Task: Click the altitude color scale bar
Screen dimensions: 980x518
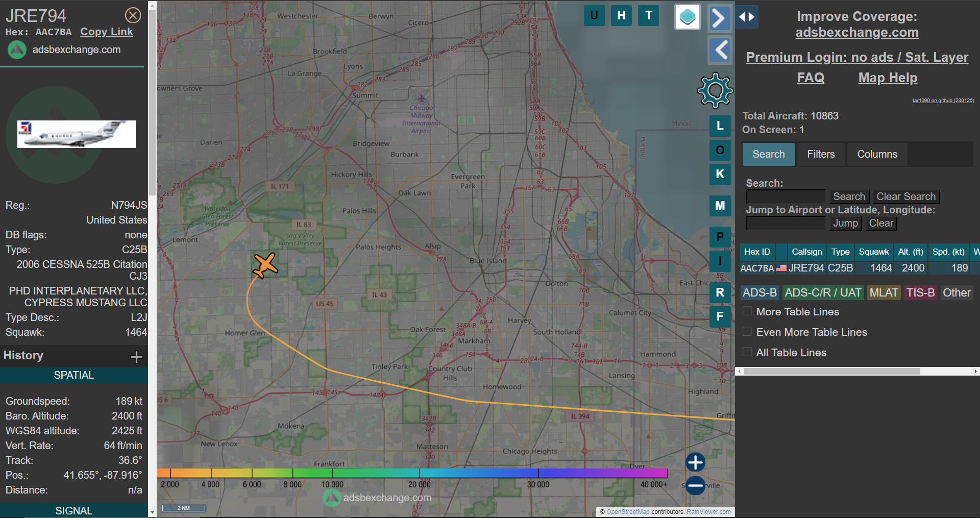Action: pos(412,473)
